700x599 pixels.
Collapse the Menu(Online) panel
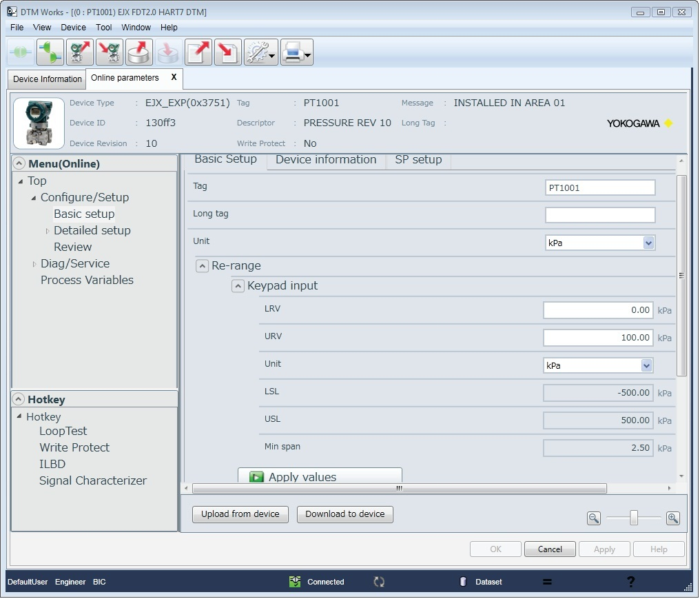pyautogui.click(x=18, y=163)
